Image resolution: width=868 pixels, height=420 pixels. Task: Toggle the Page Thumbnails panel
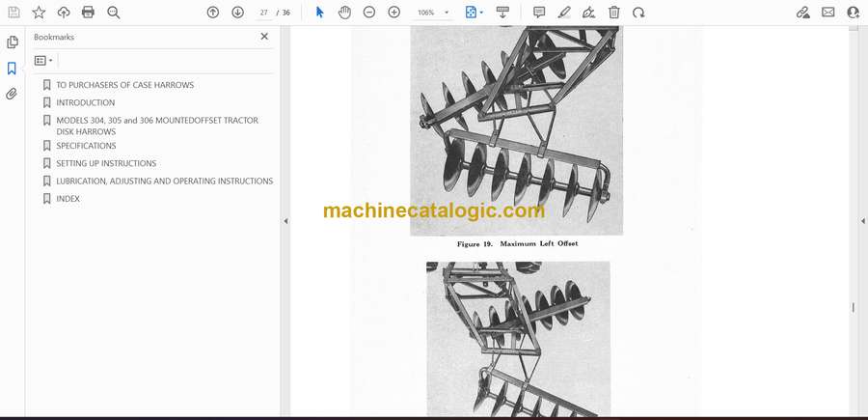tap(13, 42)
